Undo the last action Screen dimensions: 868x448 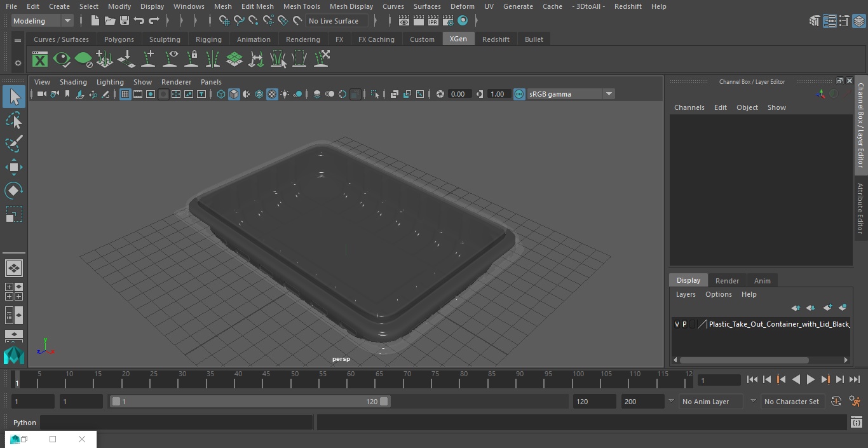(x=139, y=21)
